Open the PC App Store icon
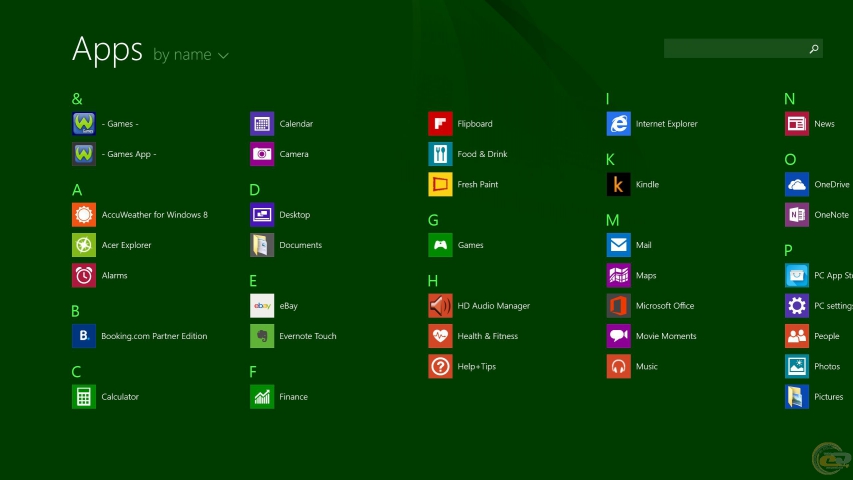Screen dimensions: 853x480 [x=797, y=275]
